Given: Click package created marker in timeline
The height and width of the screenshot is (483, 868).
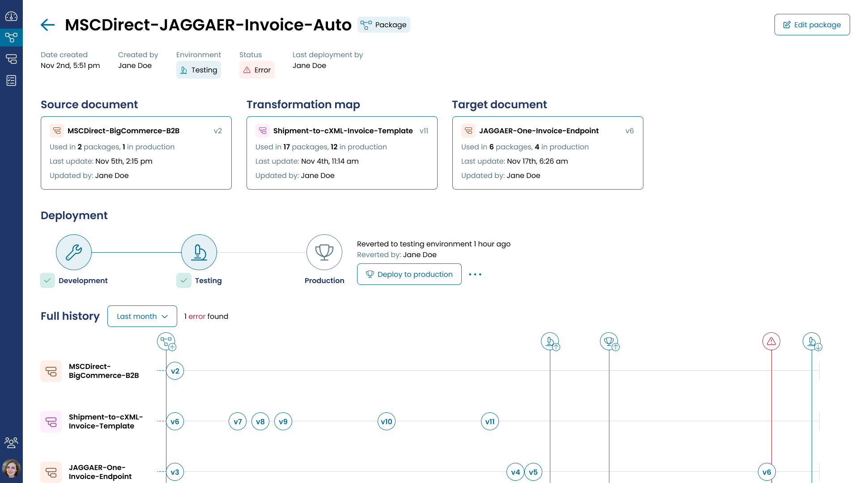Looking at the screenshot, I should click(166, 342).
